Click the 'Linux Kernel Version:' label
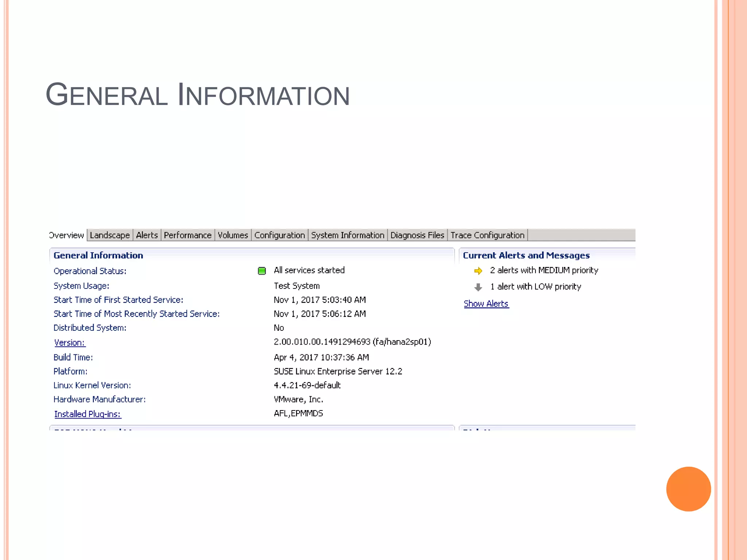 coord(92,385)
